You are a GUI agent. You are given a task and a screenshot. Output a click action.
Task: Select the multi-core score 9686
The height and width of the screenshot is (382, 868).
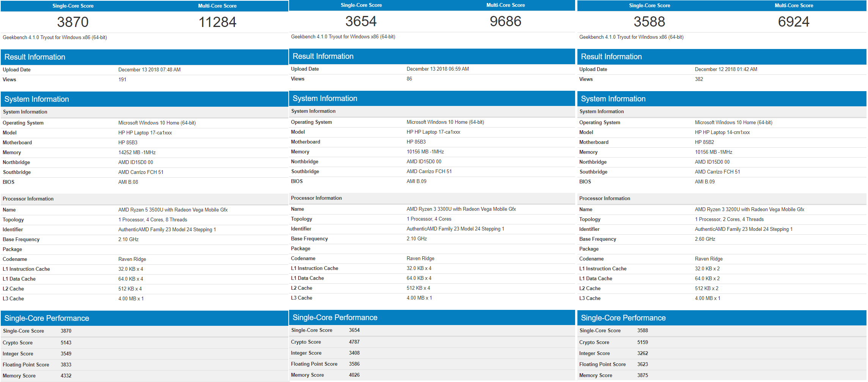505,21
